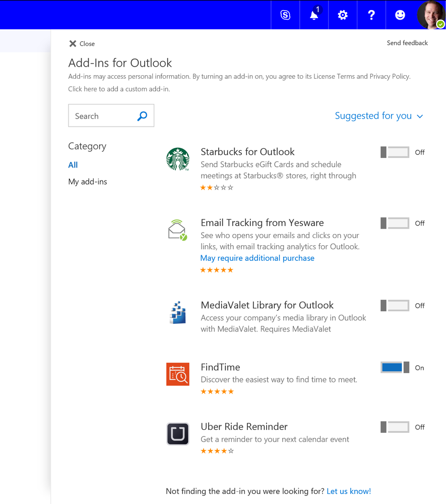Expand the Suggested for you dropdown

379,116
